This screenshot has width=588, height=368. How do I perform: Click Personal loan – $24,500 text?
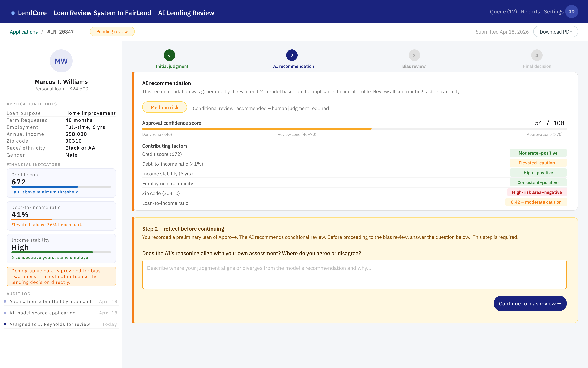(61, 89)
